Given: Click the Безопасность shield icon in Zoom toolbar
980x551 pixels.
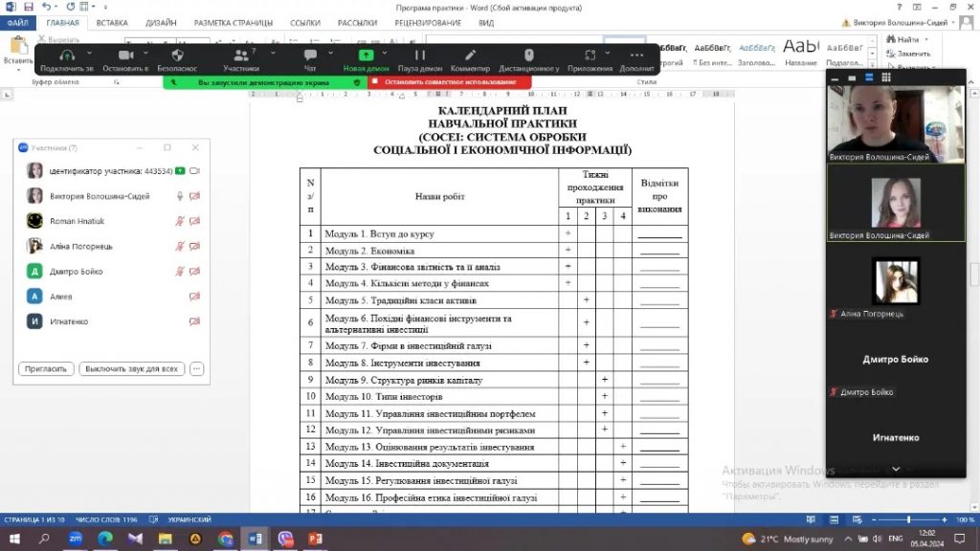Looking at the screenshot, I should click(177, 55).
